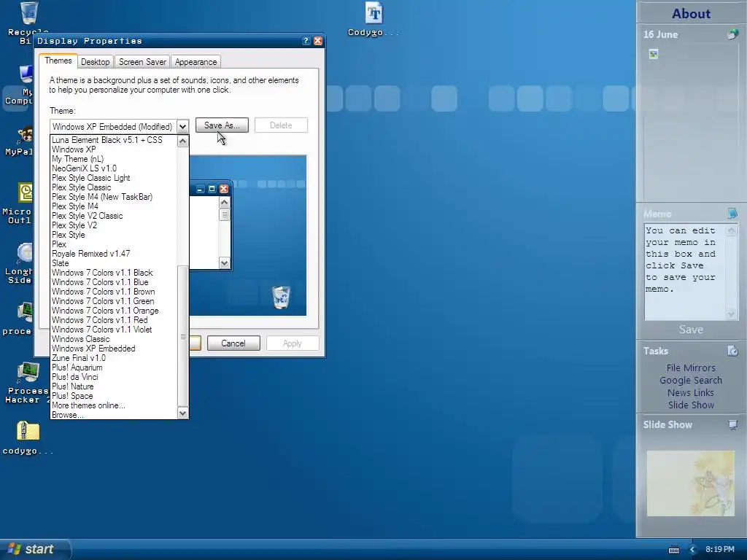
Task: Select Windows XP Embedded theme in list
Action: pyautogui.click(x=113, y=349)
